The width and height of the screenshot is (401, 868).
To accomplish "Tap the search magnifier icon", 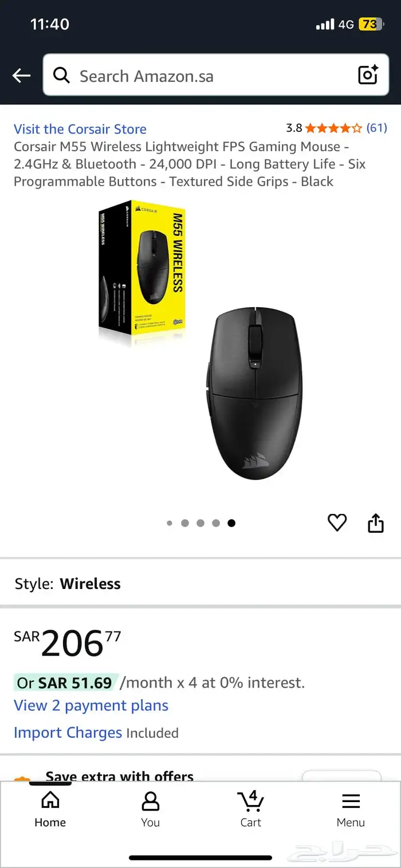I will (x=61, y=75).
